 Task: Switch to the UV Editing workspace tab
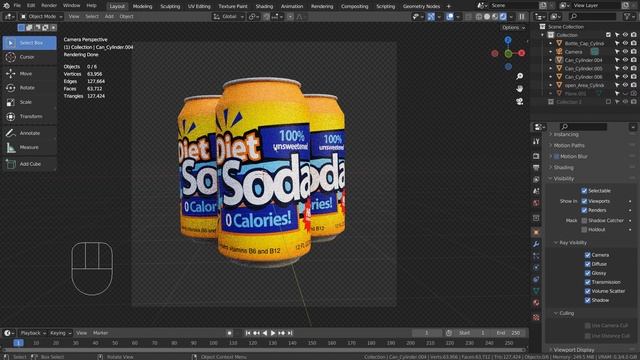[199, 6]
